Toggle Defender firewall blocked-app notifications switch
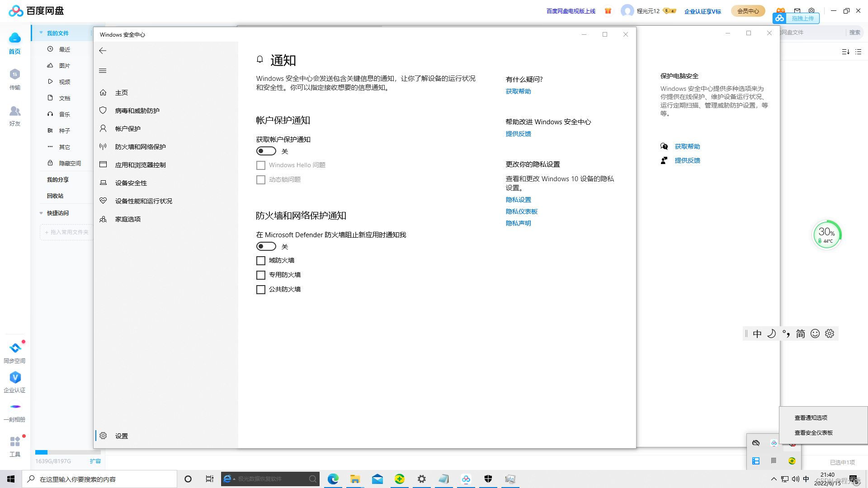The image size is (868, 488). point(266,247)
